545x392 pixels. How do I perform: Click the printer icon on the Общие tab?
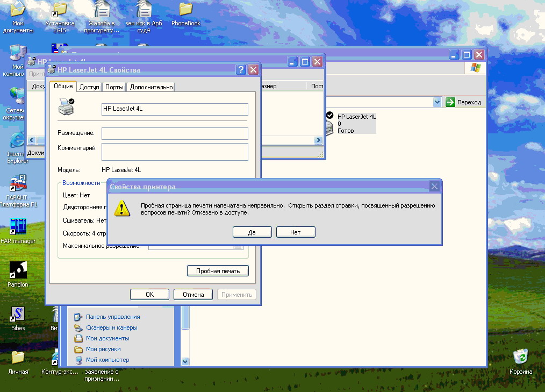tap(67, 107)
